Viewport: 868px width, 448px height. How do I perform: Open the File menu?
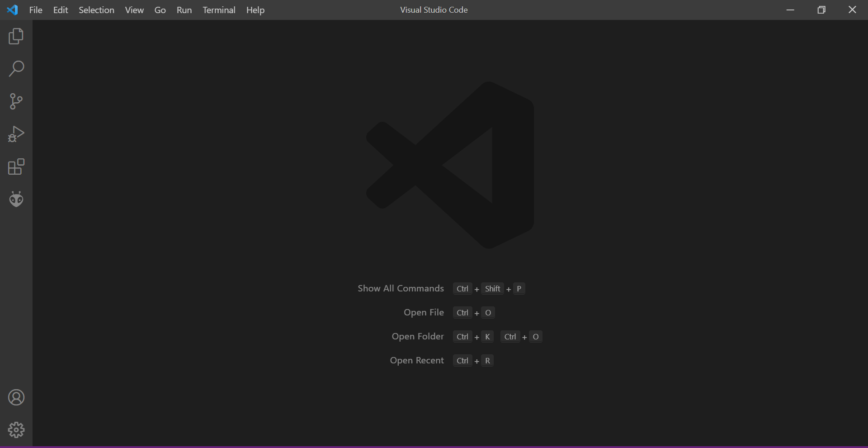(x=36, y=10)
